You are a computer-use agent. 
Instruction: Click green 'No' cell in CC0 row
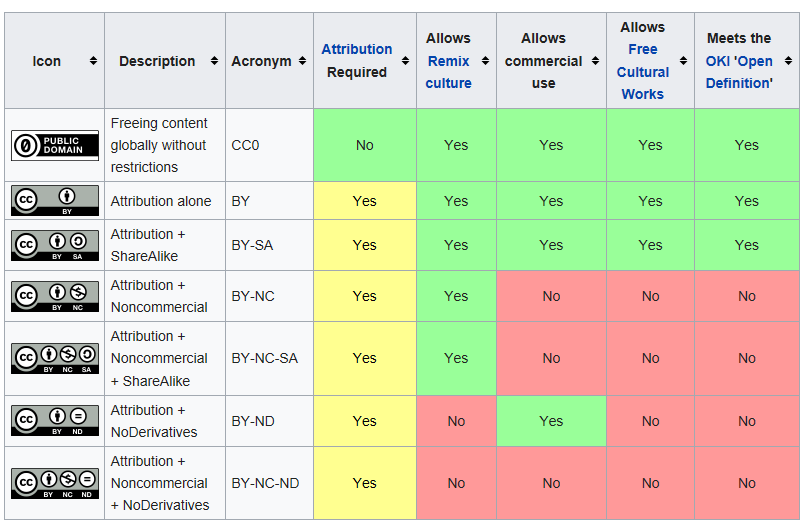[x=364, y=145]
